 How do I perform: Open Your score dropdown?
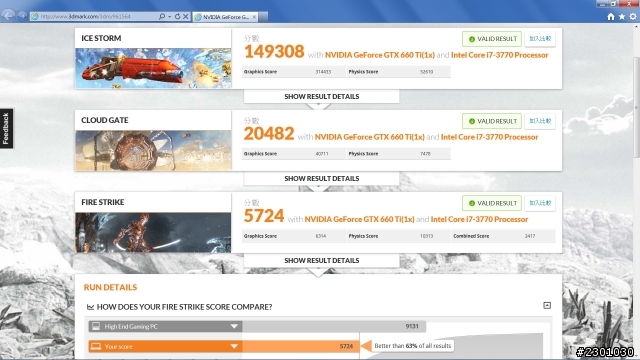pyautogui.click(x=165, y=347)
